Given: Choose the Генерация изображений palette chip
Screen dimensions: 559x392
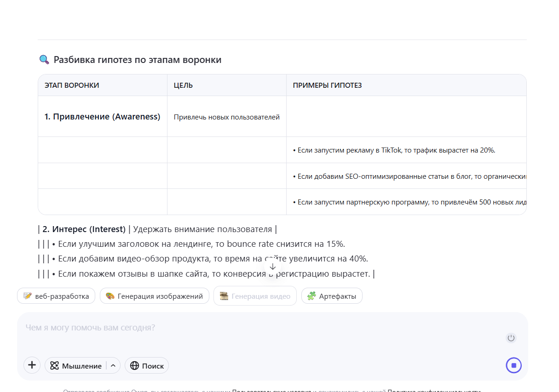Looking at the screenshot, I should click(154, 296).
